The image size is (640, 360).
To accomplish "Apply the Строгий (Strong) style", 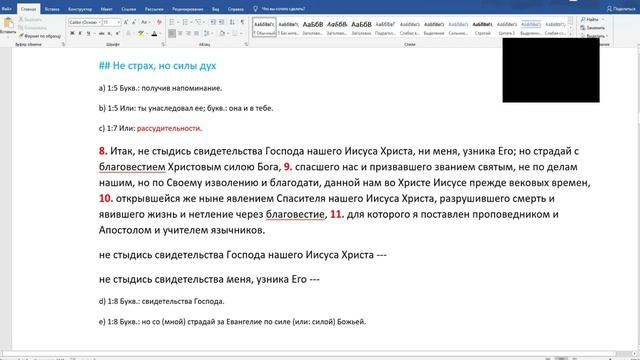I will [x=482, y=27].
